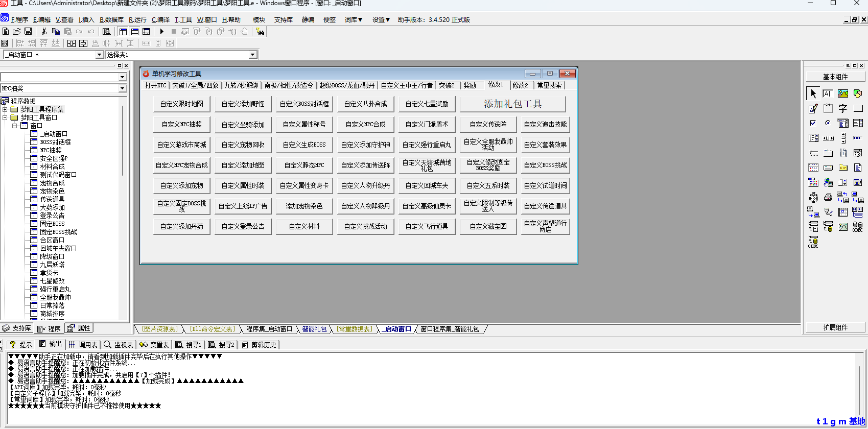Select the checkbox component icon
Image resolution: width=868 pixels, height=429 pixels.
coord(813,123)
